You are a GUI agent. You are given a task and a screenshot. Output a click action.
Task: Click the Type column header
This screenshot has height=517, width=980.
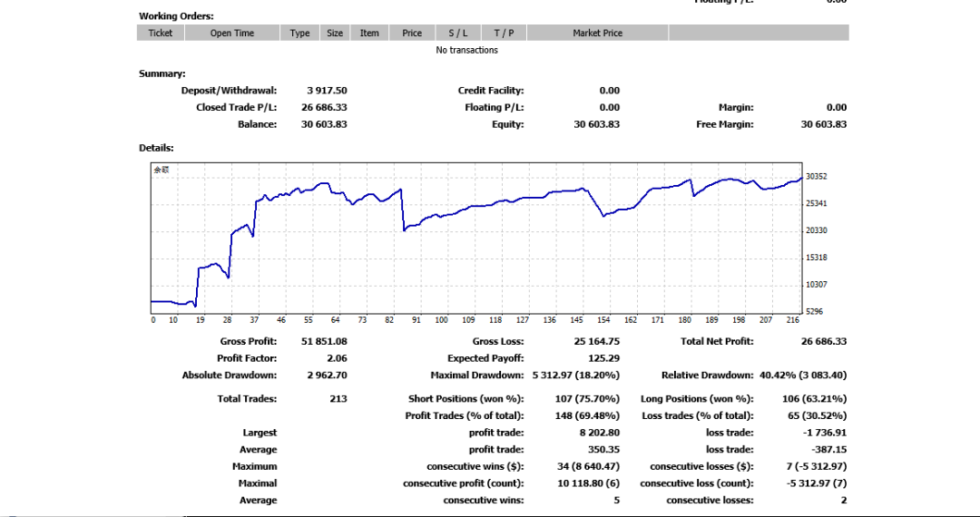[300, 33]
